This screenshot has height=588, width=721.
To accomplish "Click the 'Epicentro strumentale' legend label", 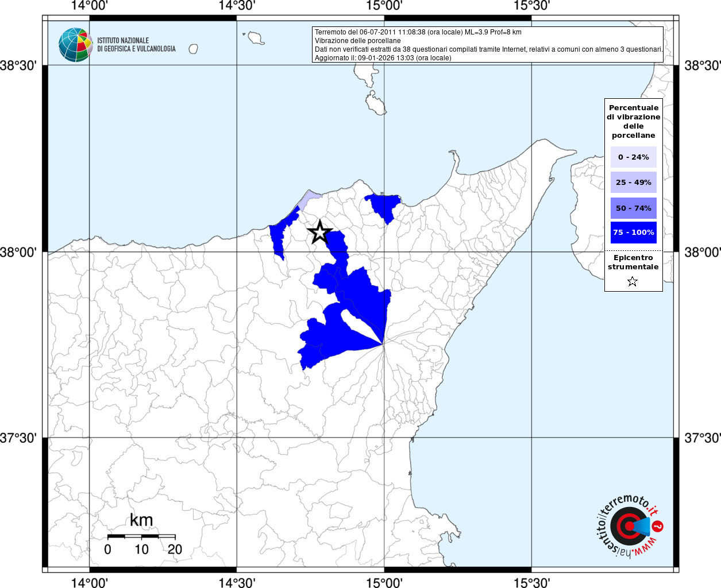I will (633, 262).
